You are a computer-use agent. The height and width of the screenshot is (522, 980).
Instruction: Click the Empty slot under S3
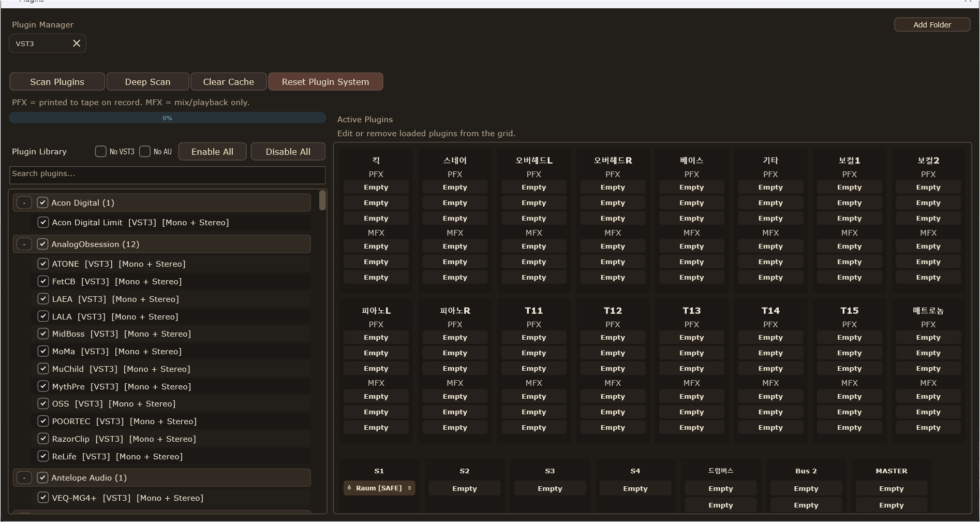click(x=550, y=488)
